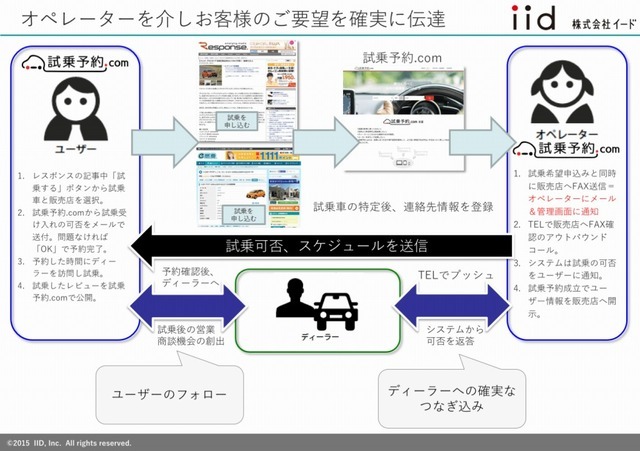This screenshot has height=451, width=640.
Task: Click the dealer person-and-car icon
Action: 317,304
